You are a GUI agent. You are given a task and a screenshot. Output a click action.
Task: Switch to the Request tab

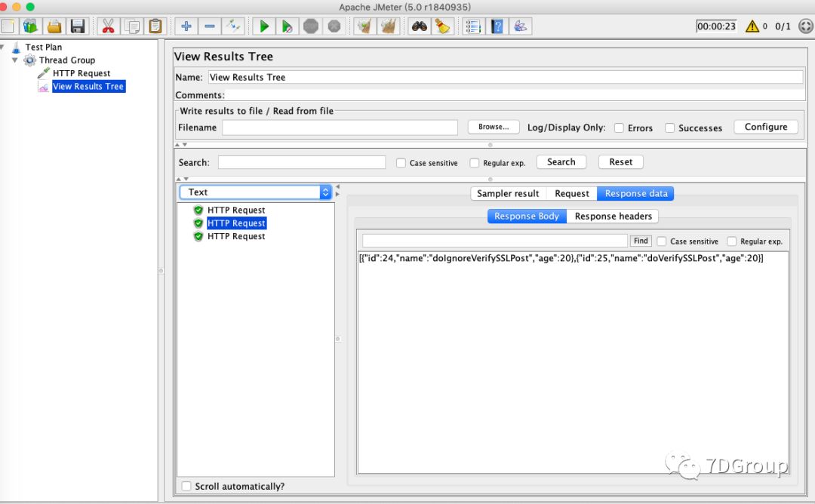[572, 193]
